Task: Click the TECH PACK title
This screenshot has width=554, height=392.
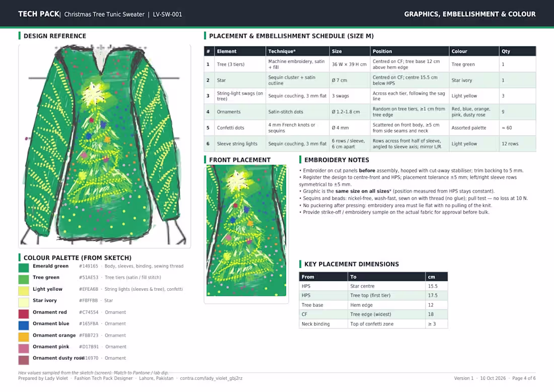Action: [39, 14]
